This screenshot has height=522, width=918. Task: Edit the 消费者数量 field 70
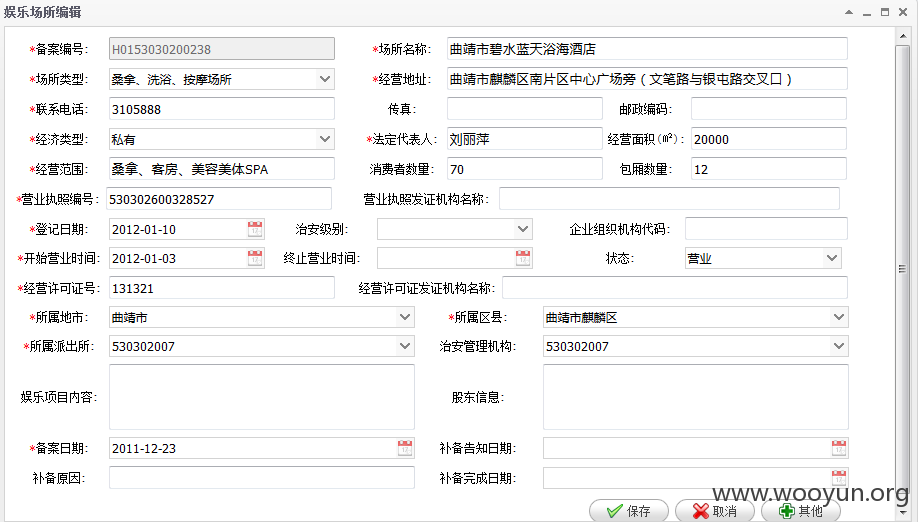pyautogui.click(x=525, y=169)
